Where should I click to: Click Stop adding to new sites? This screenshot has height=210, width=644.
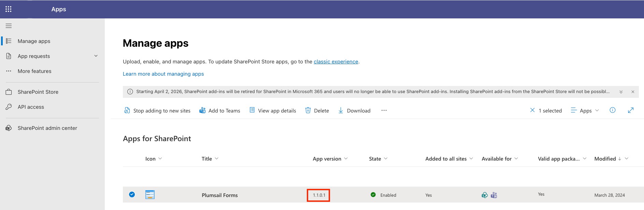(x=157, y=110)
